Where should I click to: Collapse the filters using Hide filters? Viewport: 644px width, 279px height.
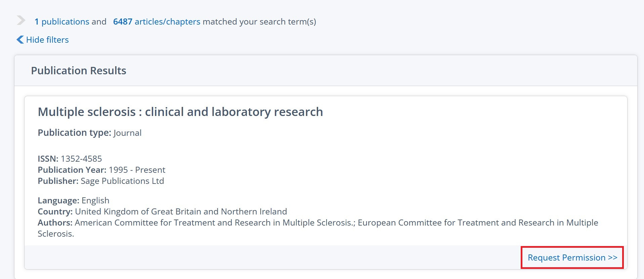(x=47, y=40)
